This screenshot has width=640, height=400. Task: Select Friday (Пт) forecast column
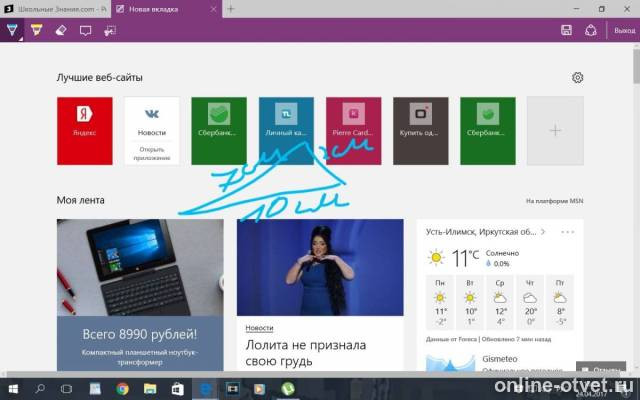(x=560, y=302)
